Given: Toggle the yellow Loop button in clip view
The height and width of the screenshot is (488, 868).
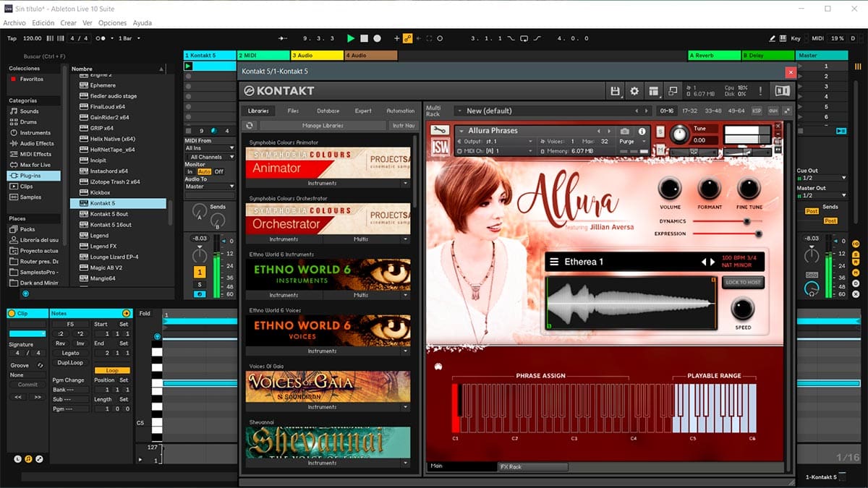Looking at the screenshot, I should [x=112, y=371].
